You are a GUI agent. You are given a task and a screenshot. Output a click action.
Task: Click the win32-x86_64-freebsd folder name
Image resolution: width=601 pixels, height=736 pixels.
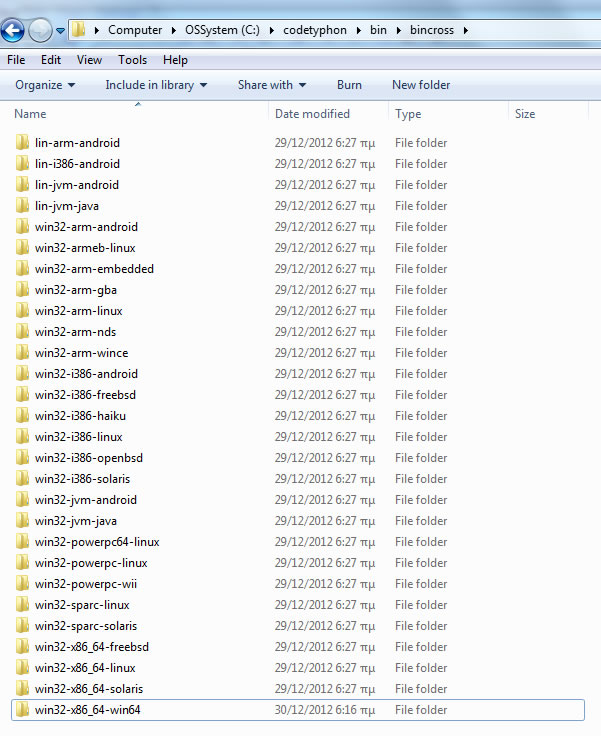(92, 647)
